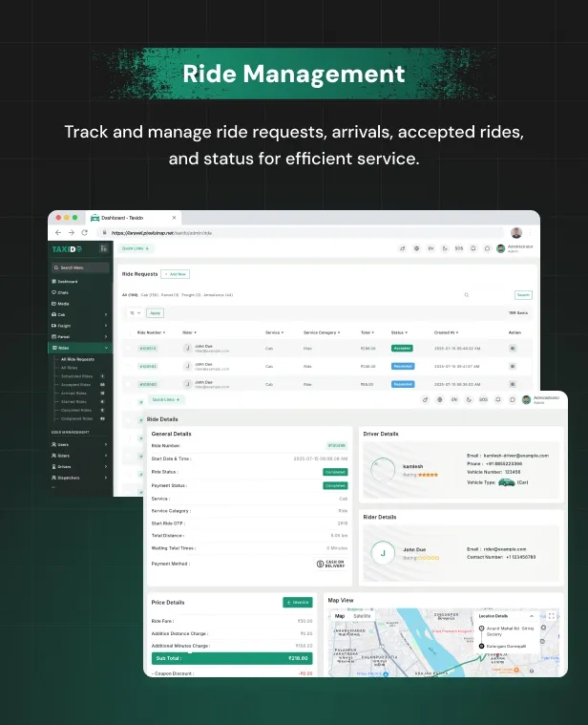Image resolution: width=588 pixels, height=725 pixels.
Task: Click the sidebar collapse icon beside Taxido logo
Action: pyautogui.click(x=103, y=248)
